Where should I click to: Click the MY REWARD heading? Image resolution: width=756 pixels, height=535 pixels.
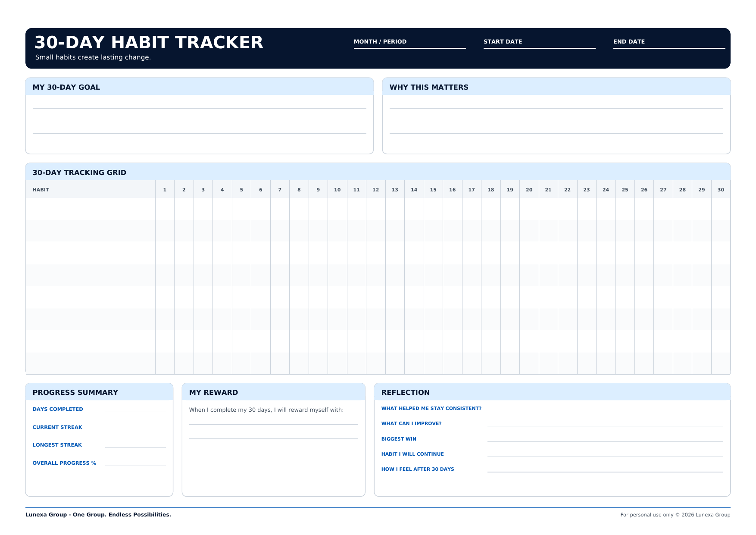click(214, 392)
